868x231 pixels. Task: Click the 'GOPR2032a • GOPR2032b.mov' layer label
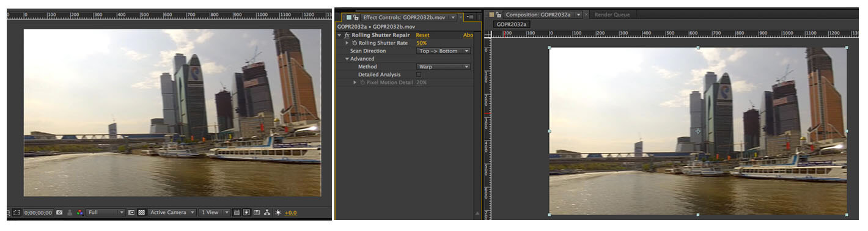pos(377,26)
